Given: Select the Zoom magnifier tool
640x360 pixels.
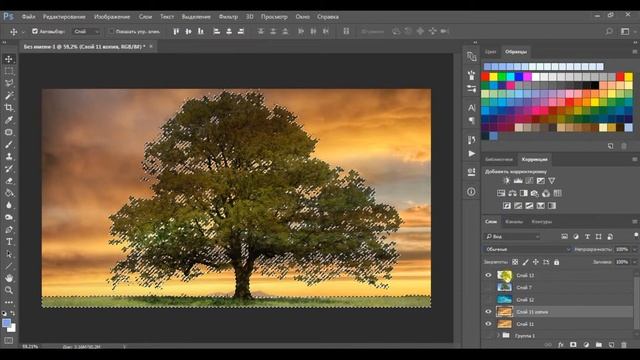Looking at the screenshot, I should 9,291.
